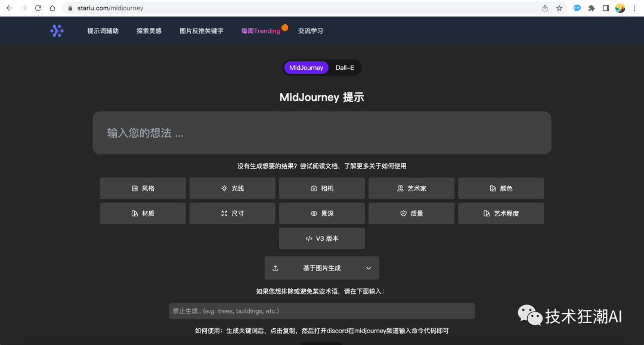Screen dimensions: 644x345
Task: Click the 如何使用 instruction text
Action: pyautogui.click(x=322, y=331)
